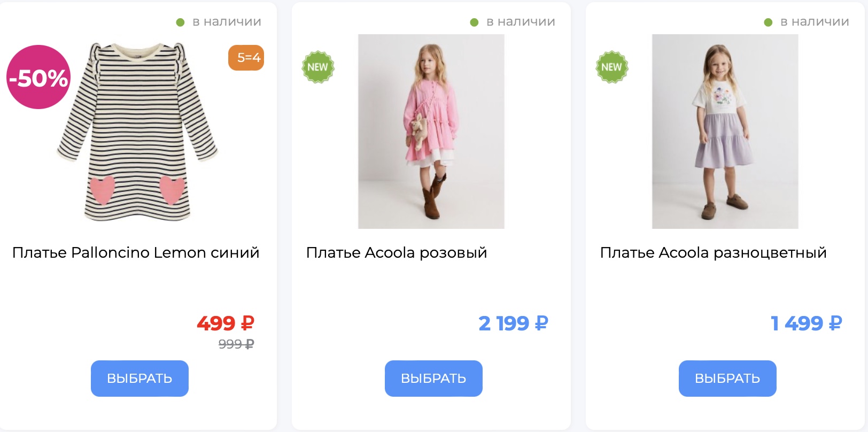Select ВЫБРАТЬ under the multicolor Acoola dress
The image size is (868, 432).
[727, 379]
